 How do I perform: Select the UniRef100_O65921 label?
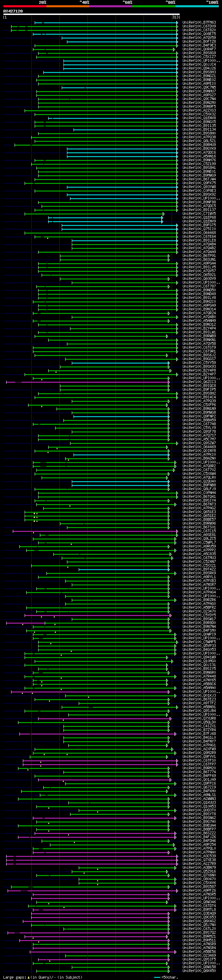pos(199,275)
